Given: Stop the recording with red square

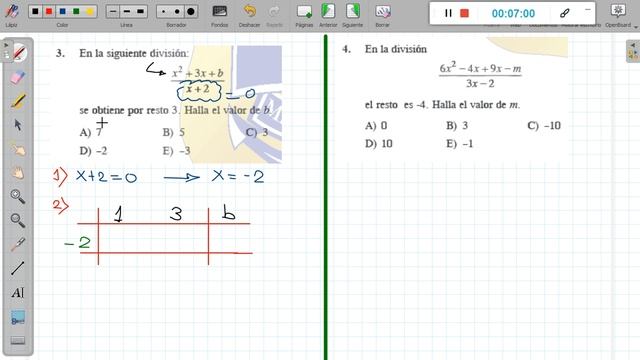Looking at the screenshot, I should pos(464,13).
